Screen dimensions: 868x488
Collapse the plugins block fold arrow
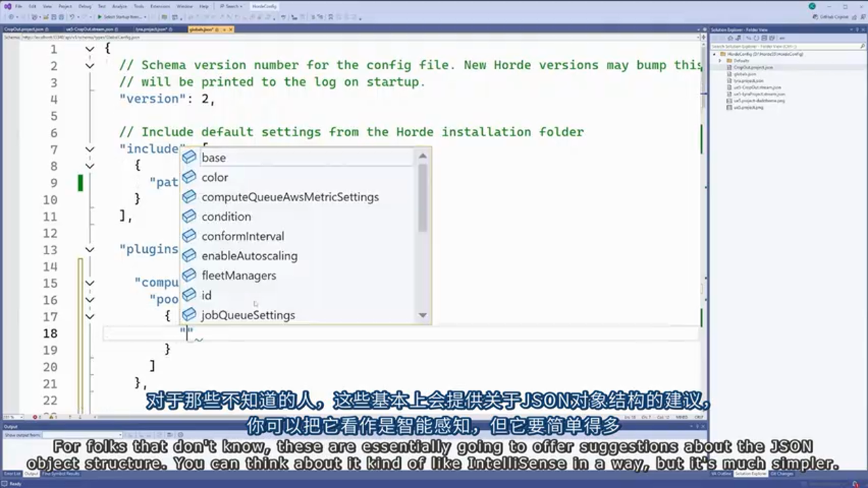(x=90, y=249)
